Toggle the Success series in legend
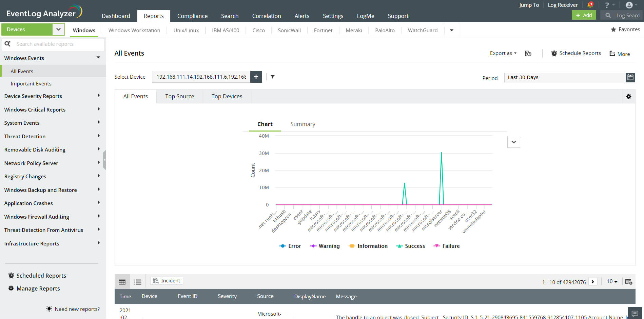The width and height of the screenshot is (644, 319). (410, 246)
